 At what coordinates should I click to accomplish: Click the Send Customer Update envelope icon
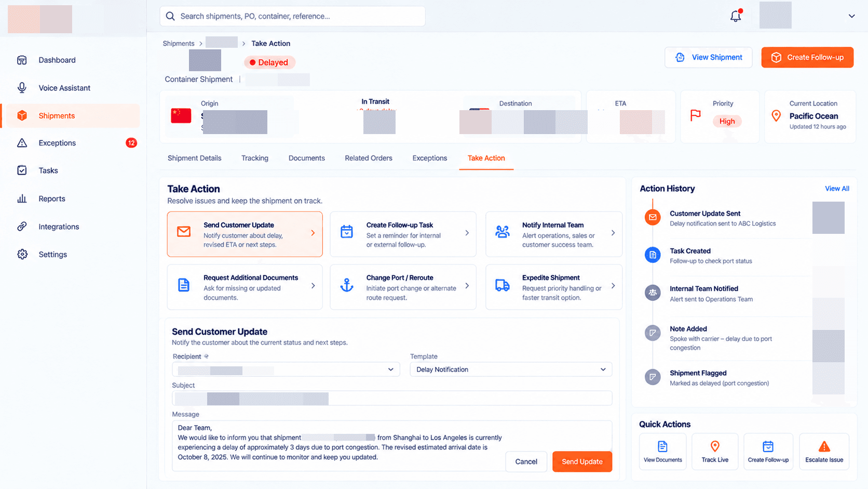point(184,231)
